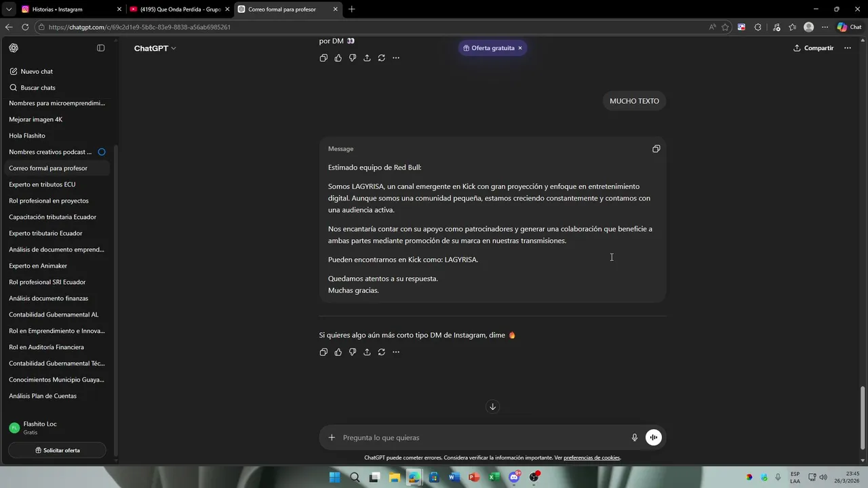
Task: Copy the earlier response above MUCHO TEXTO
Action: (323, 58)
